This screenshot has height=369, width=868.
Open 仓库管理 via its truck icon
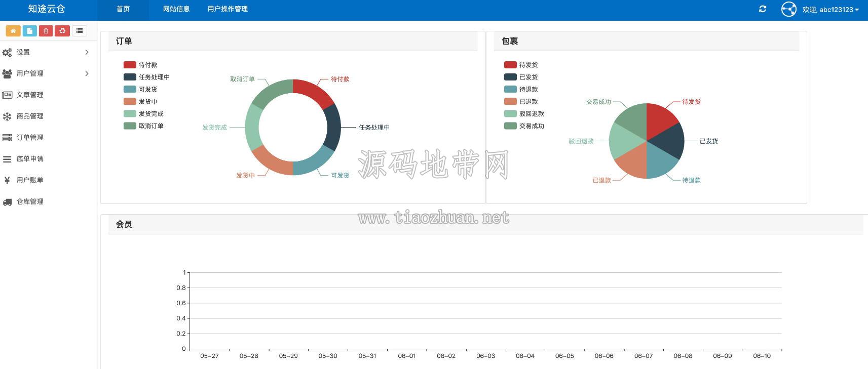tap(7, 201)
